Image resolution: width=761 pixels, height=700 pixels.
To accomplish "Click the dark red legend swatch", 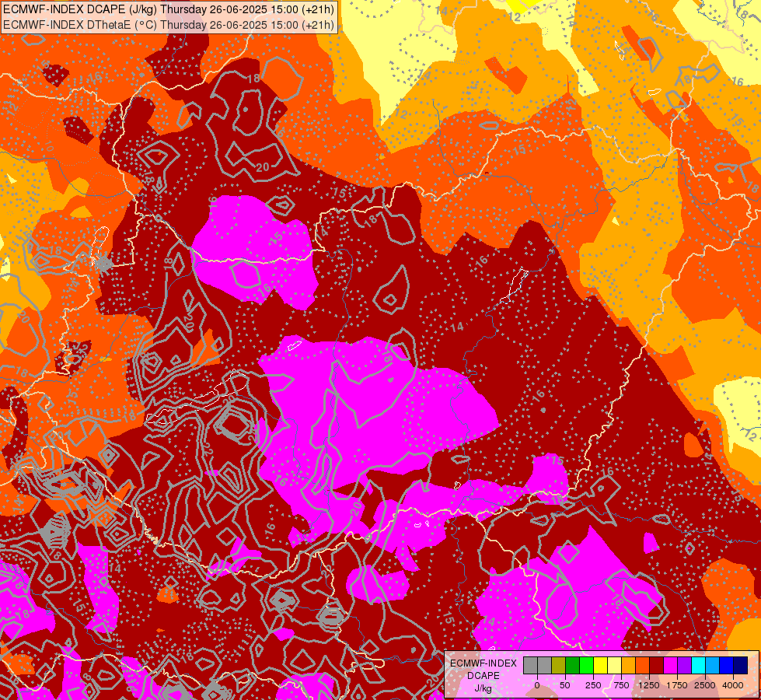I will [657, 665].
